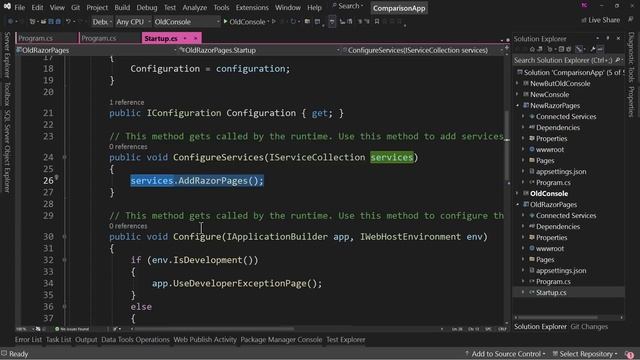
Task: Collapse the ConfigureServices method outline at line 24
Action: (64, 157)
